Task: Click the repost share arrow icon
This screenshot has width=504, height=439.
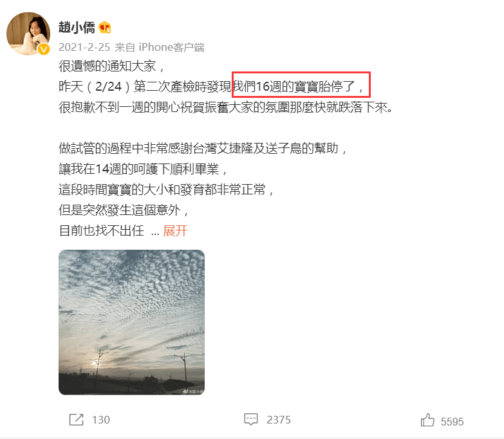Action: (x=76, y=420)
